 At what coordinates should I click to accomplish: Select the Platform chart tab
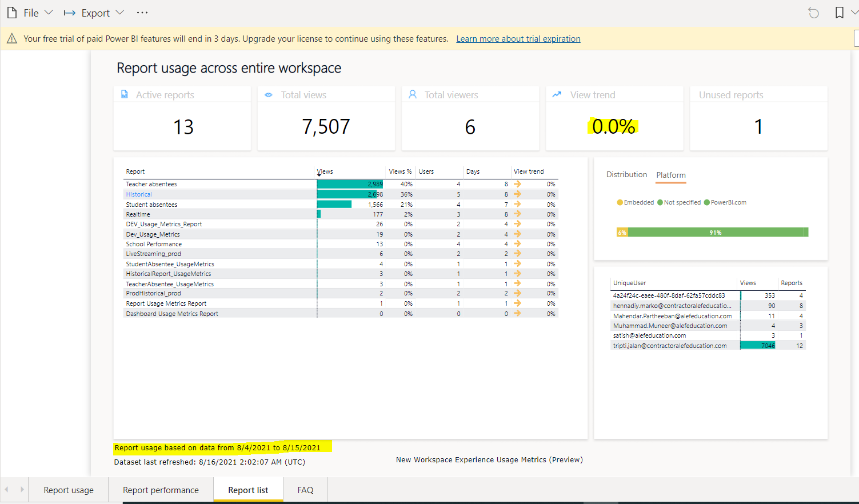click(x=671, y=175)
